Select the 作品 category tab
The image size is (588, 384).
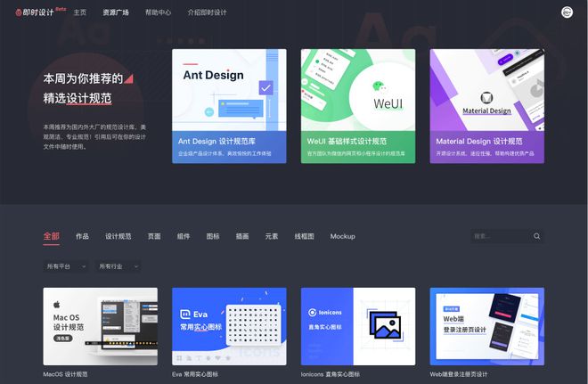[82, 236]
